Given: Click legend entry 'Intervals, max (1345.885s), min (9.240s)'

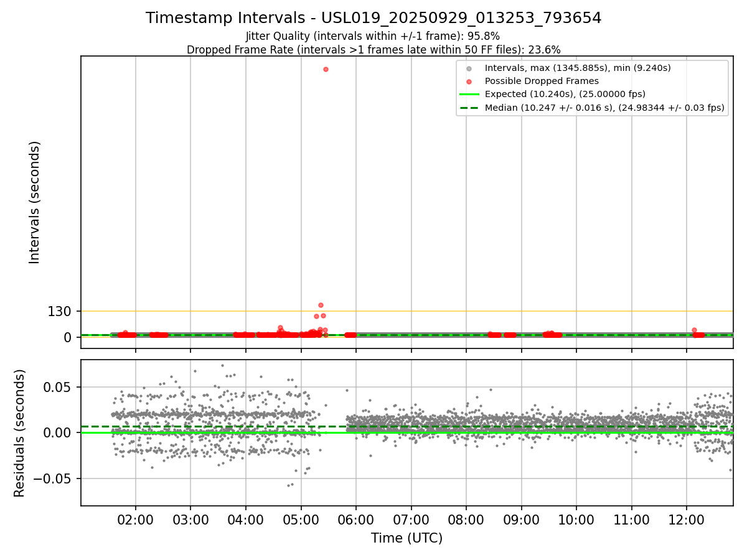Looking at the screenshot, I should click(x=578, y=68).
